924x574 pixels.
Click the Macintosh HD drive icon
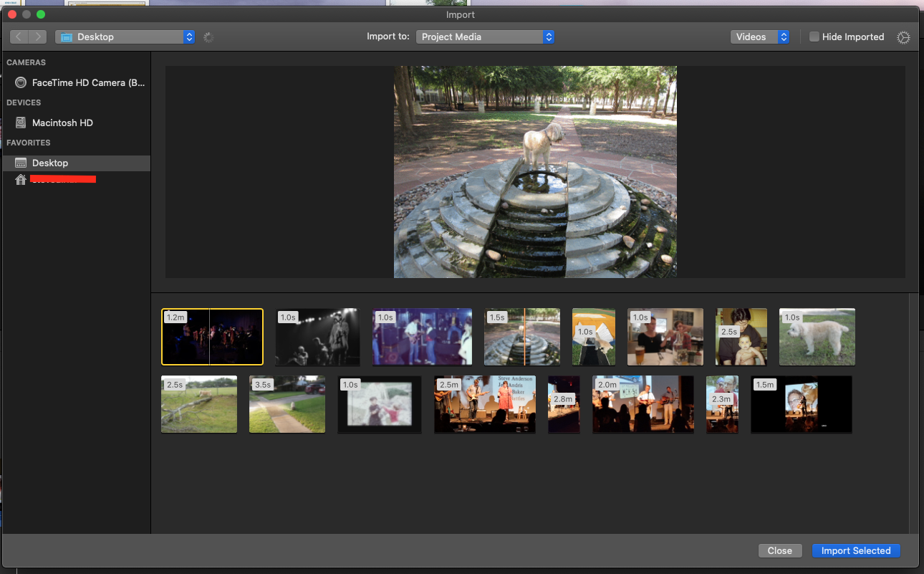[x=21, y=123]
